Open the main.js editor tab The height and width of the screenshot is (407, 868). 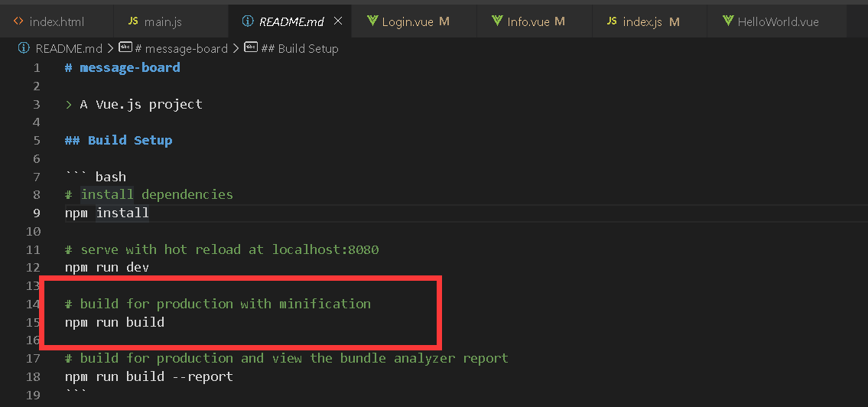pyautogui.click(x=171, y=21)
